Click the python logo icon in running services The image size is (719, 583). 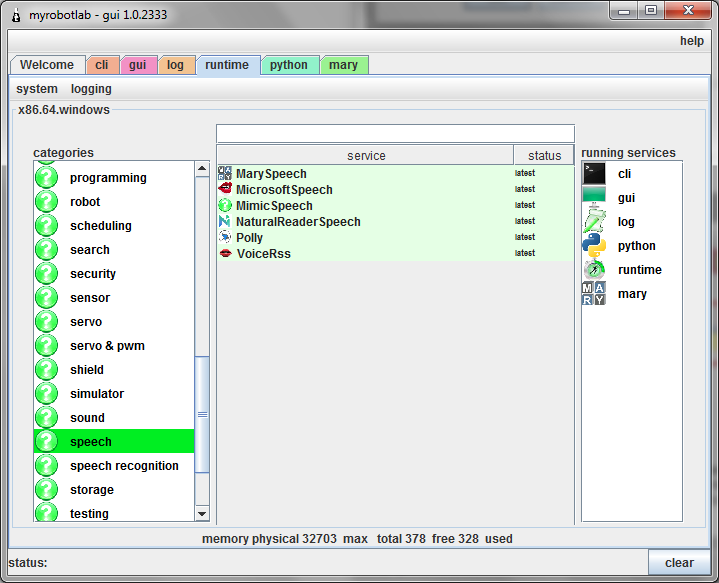(594, 245)
